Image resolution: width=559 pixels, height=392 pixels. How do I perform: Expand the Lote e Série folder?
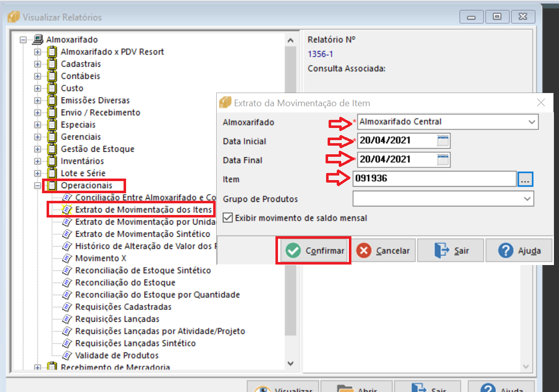point(37,173)
